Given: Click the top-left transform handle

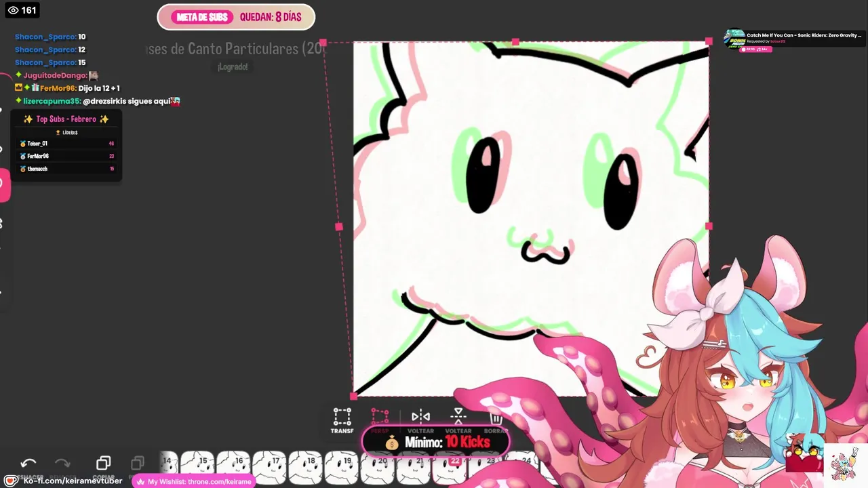Looking at the screenshot, I should pyautogui.click(x=323, y=43).
